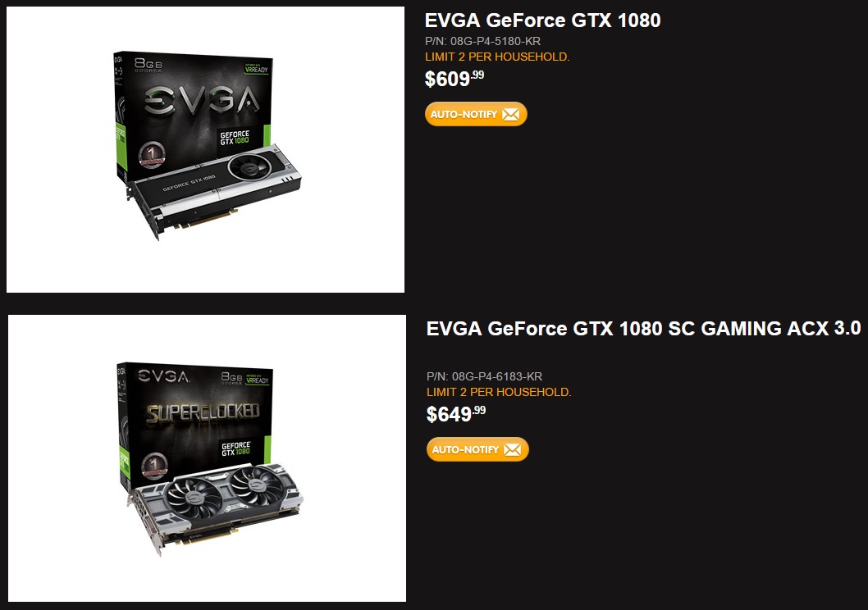Click envelope icon on the $609.99 Auto-Notify button
This screenshot has width=868, height=610.
click(510, 115)
